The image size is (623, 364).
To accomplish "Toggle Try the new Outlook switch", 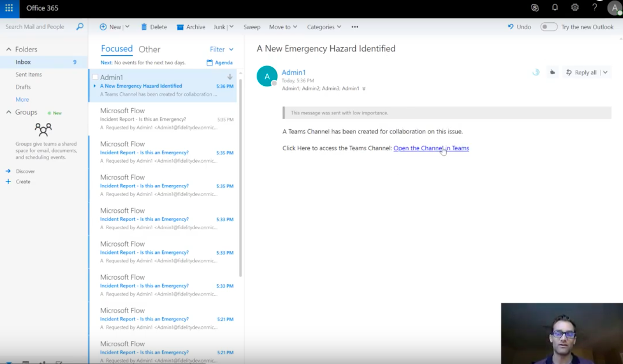I will click(x=549, y=27).
